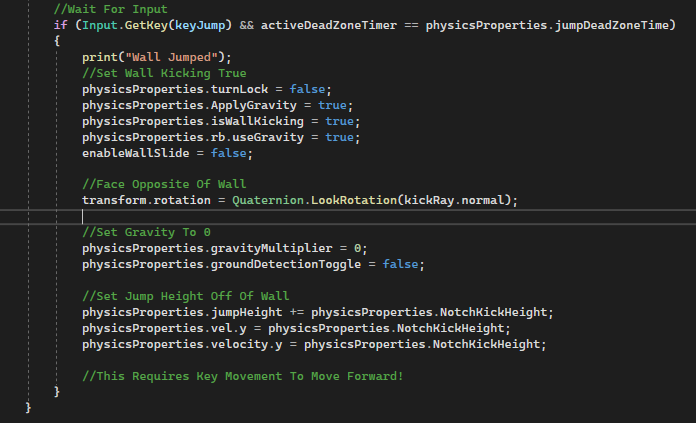The height and width of the screenshot is (423, 696).
Task: Click gravityMultiplier property
Action: 271,248
